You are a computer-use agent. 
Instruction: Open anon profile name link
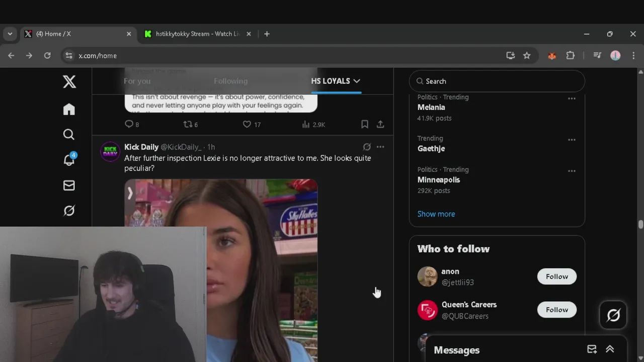pos(450,271)
